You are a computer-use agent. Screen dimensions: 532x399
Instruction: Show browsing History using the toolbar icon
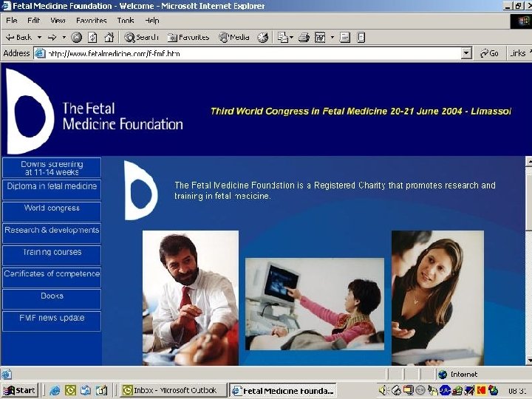pyautogui.click(x=262, y=38)
